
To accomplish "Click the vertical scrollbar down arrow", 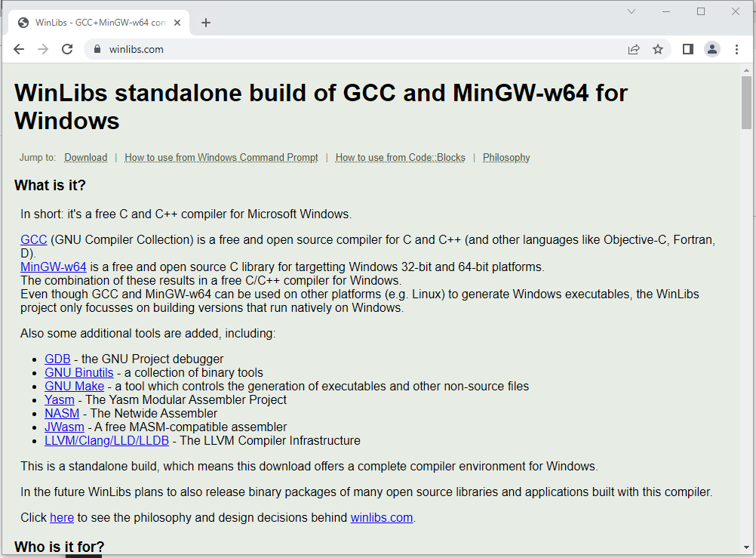I will coord(746,547).
